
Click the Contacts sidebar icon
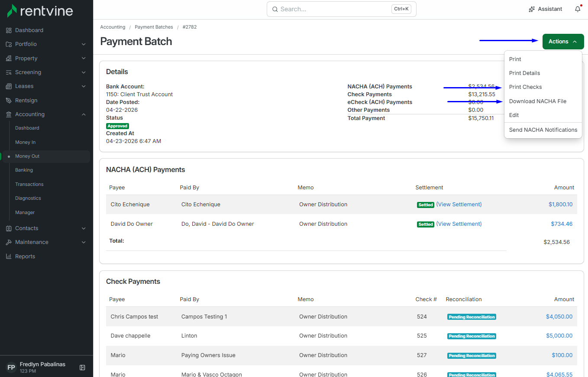pos(9,228)
